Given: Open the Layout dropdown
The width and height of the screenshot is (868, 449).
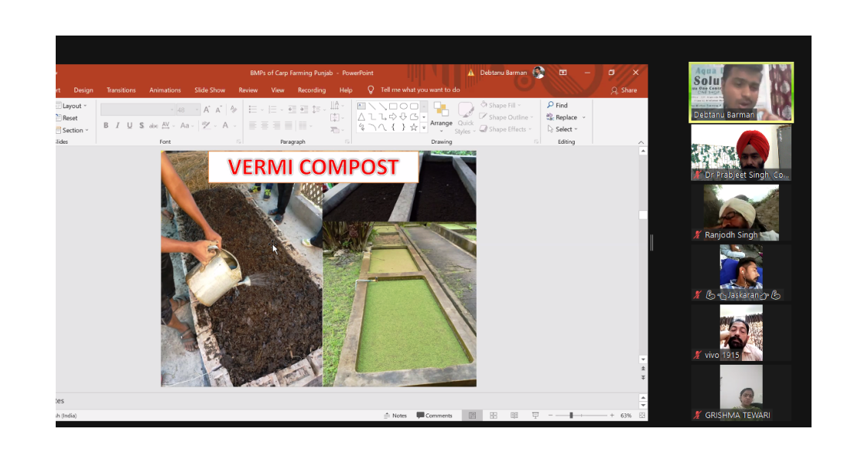Looking at the screenshot, I should click(71, 106).
